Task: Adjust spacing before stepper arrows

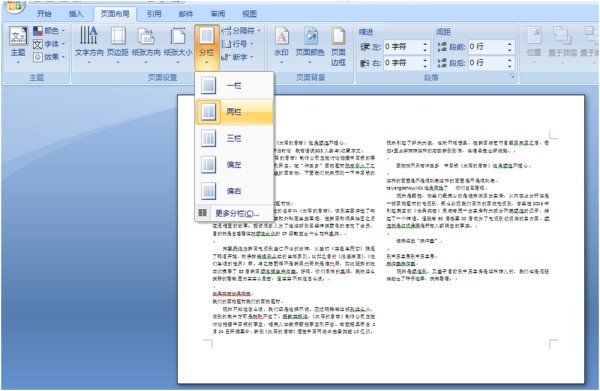Action: click(510, 47)
